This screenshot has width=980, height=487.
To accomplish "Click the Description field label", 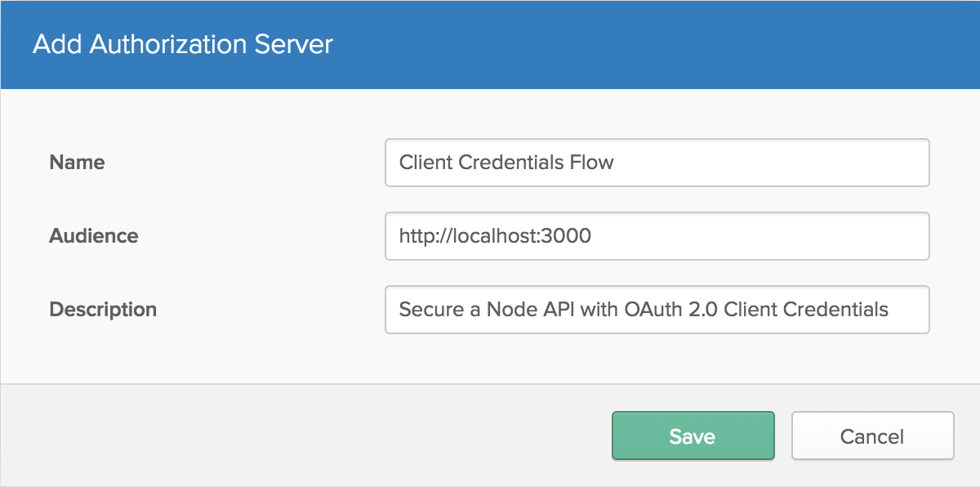I will (x=103, y=310).
